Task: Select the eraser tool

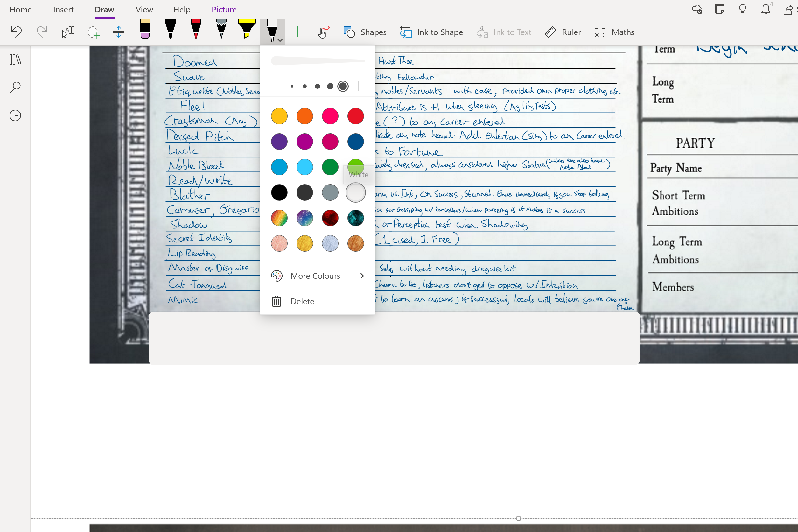Action: [145, 31]
